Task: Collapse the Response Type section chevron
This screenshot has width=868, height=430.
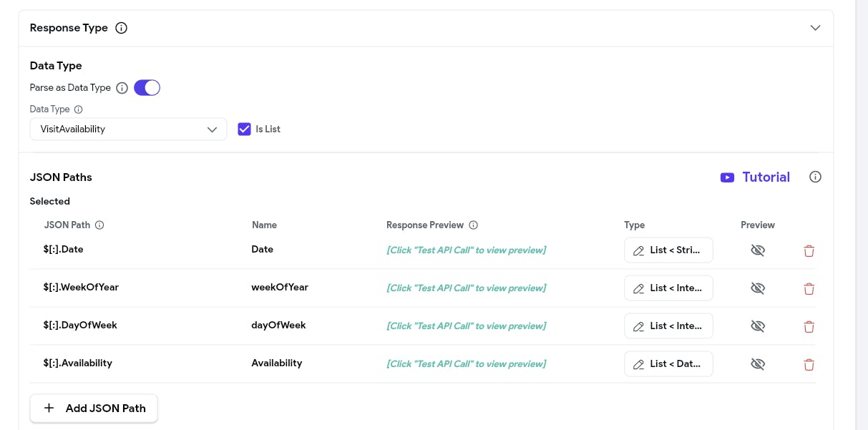Action: pos(815,28)
